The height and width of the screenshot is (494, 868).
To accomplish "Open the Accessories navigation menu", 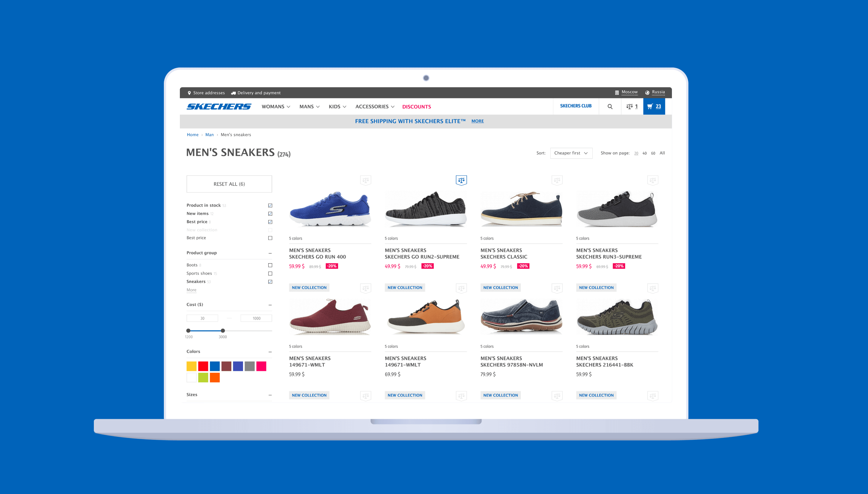I will click(x=374, y=107).
